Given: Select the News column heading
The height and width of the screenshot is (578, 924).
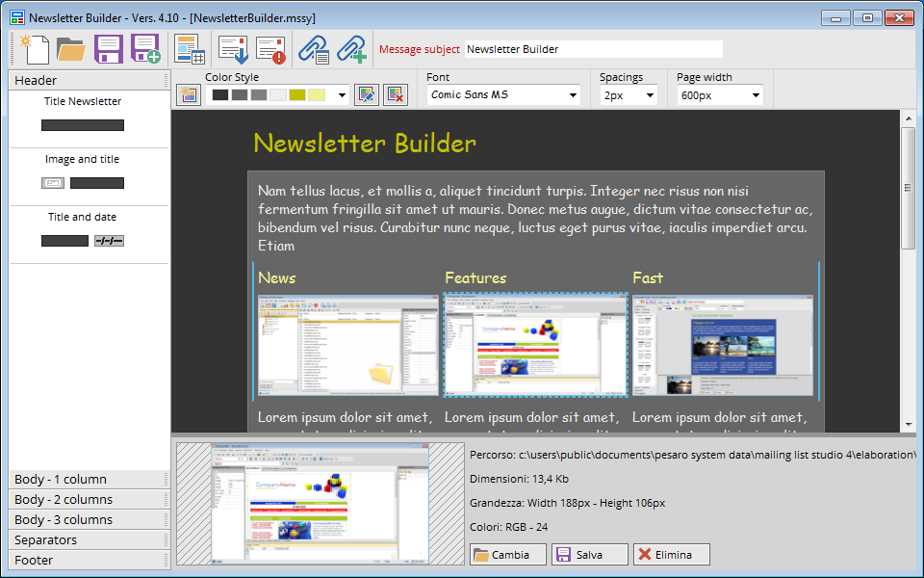Looking at the screenshot, I should click(277, 277).
